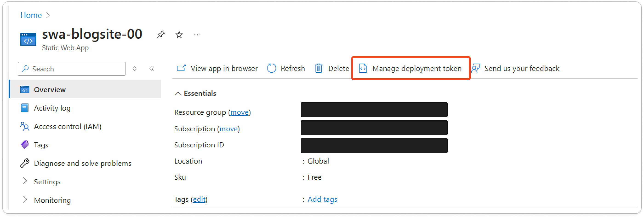
Task: Open Access control (IAM)
Action: 68,126
